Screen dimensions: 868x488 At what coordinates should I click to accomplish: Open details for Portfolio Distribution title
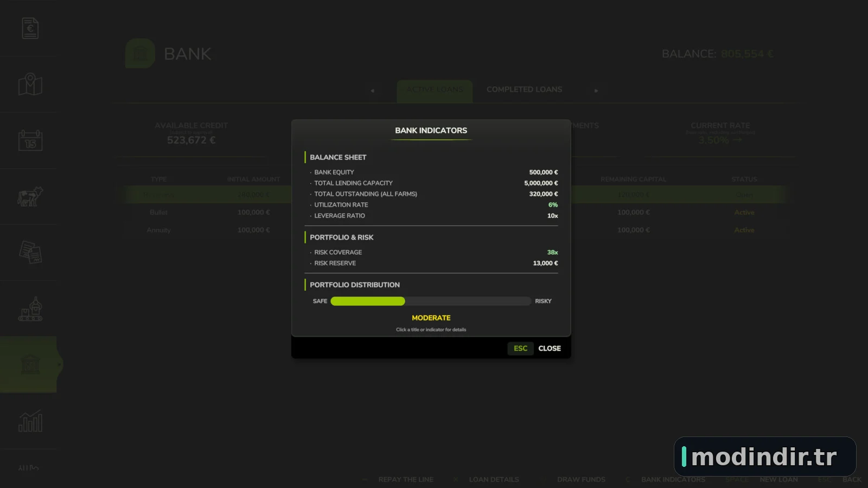click(x=355, y=285)
